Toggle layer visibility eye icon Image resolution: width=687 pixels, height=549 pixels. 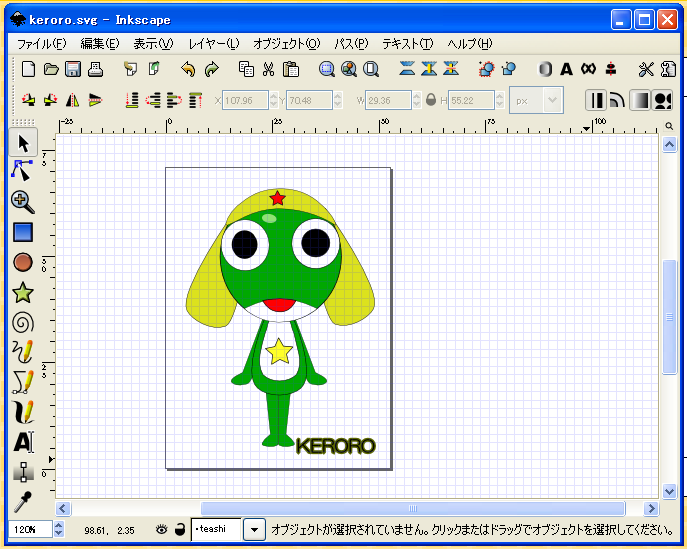tap(162, 530)
